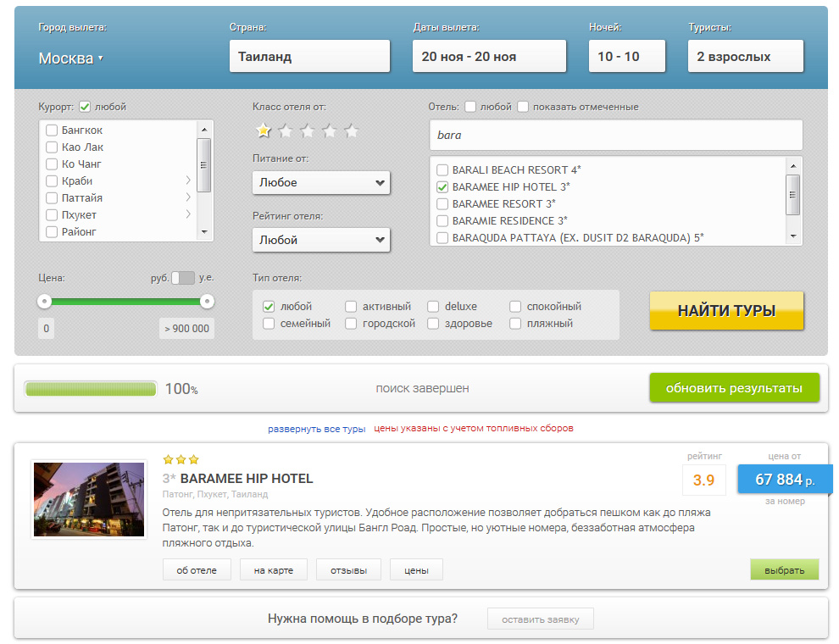Image resolution: width=839 pixels, height=644 pixels.
Task: Grab minimum price slider handle
Action: coord(44,302)
